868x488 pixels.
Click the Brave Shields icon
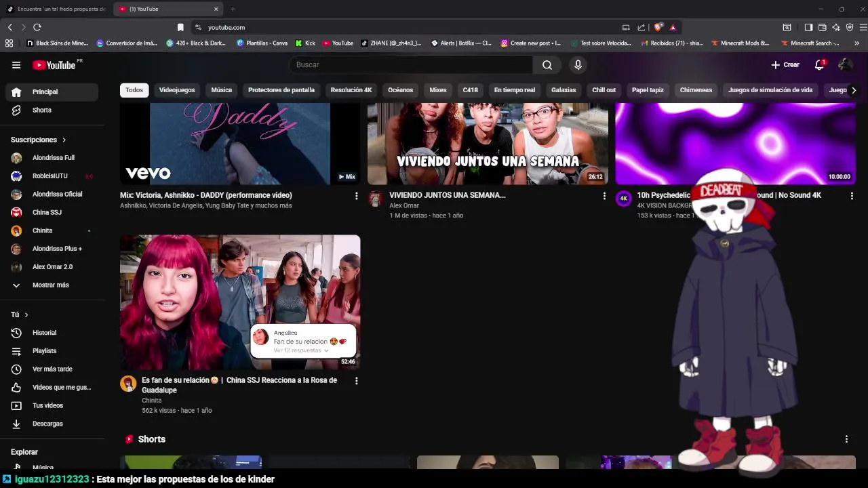[658, 27]
